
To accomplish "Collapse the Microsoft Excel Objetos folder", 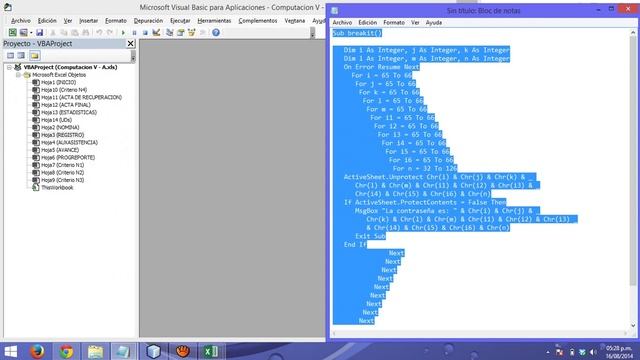I will (18, 75).
